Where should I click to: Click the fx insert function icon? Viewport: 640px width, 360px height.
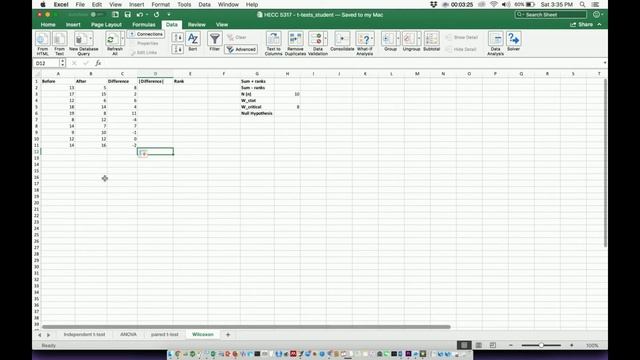[x=98, y=63]
